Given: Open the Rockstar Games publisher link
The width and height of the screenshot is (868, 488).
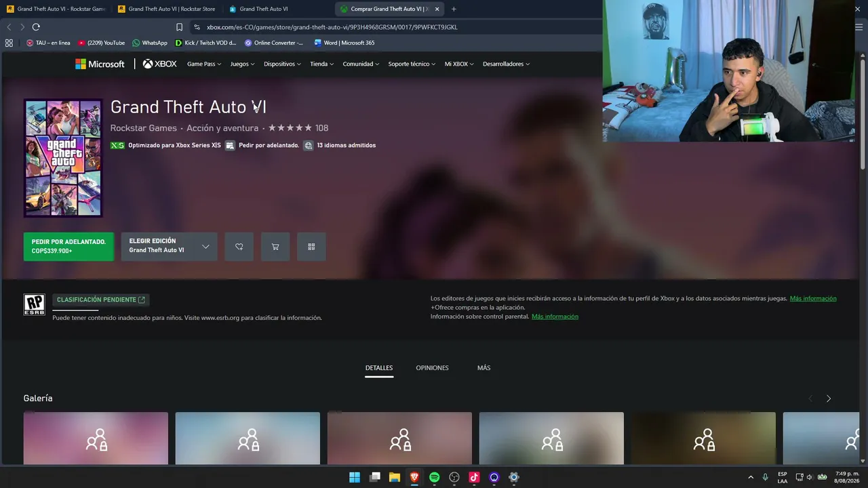Looking at the screenshot, I should [144, 128].
